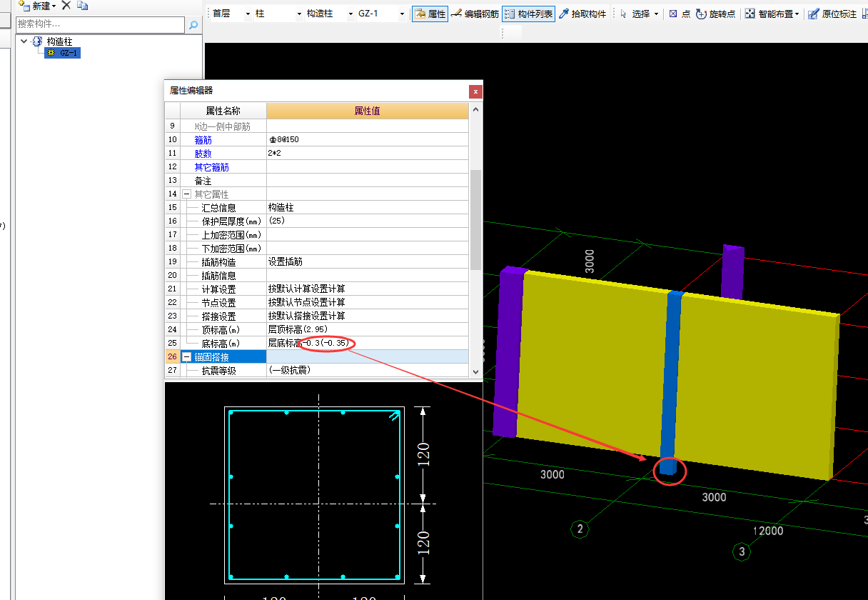
Task: Select the 点 point drawing tool
Action: tap(680, 14)
